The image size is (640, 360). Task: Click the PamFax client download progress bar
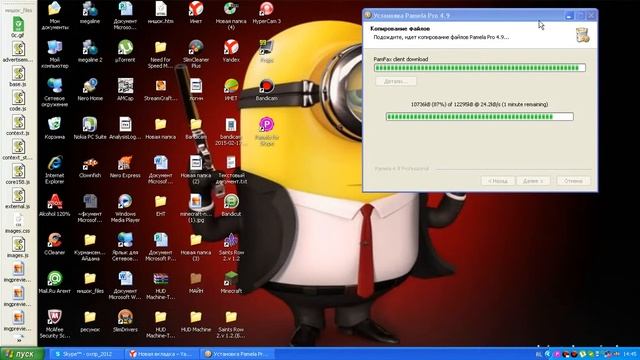[480, 68]
